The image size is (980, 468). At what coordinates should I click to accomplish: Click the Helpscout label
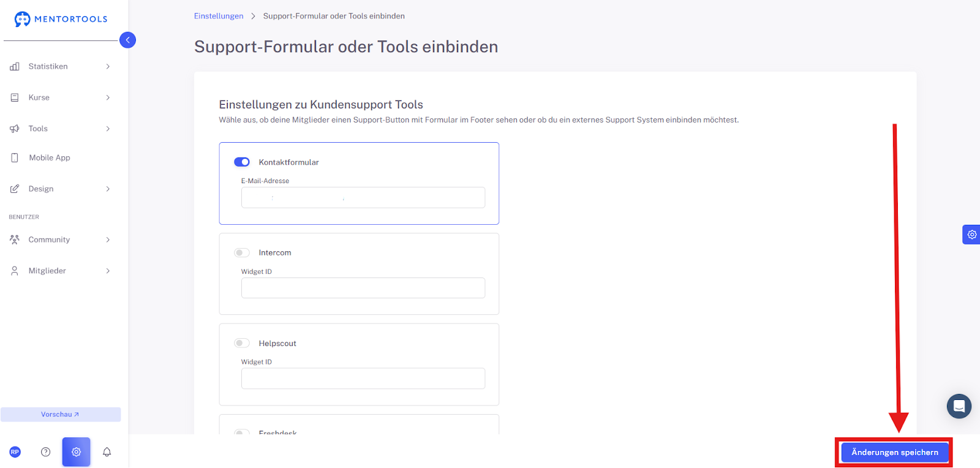click(277, 344)
